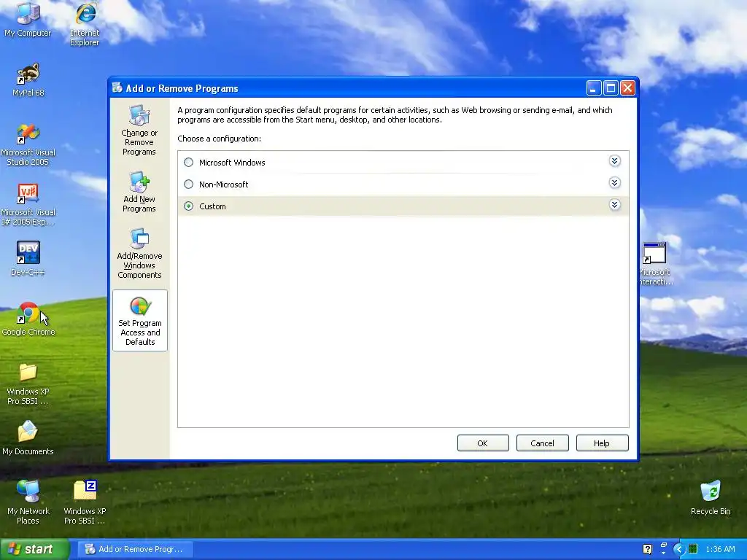Select the Windows XP Pro SBSI zip file
Image resolution: width=747 pixels, height=560 pixels.
click(x=85, y=502)
